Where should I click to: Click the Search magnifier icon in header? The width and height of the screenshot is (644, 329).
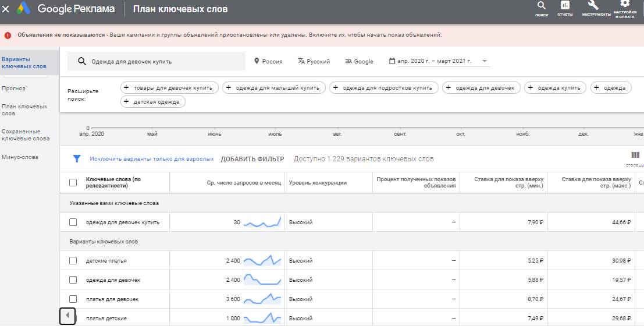(541, 7)
